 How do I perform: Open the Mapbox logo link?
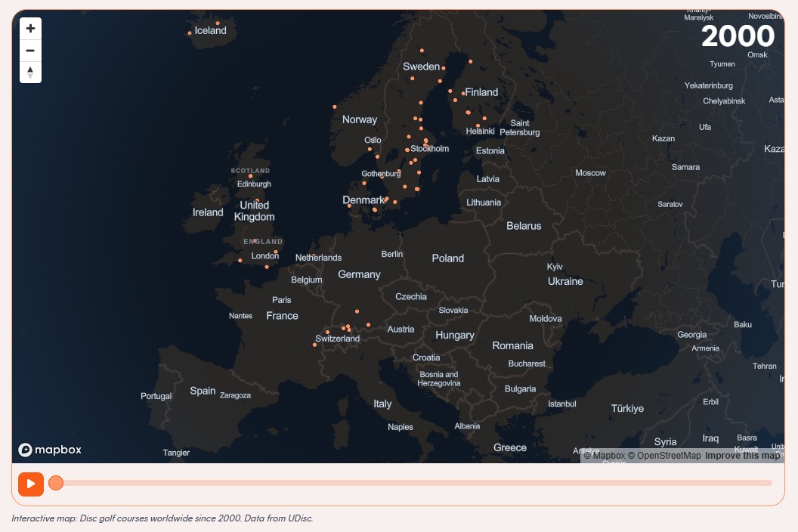pyautogui.click(x=50, y=450)
